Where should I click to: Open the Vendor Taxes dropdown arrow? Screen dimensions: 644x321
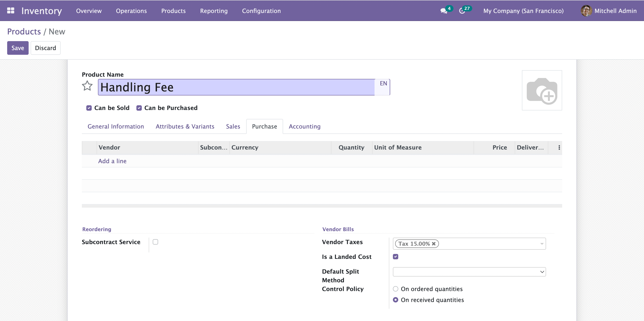coord(542,243)
